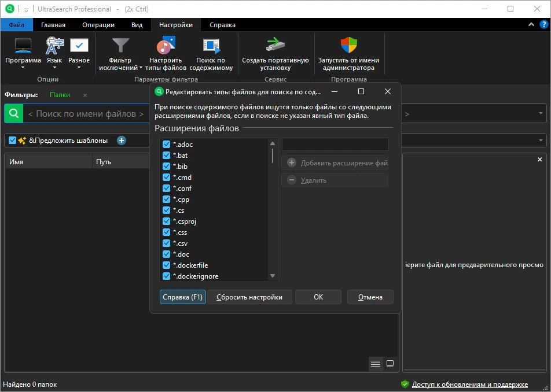Screen dimensions: 551x392
Task: Collapse the ribbon with the chevron
Action: point(531,25)
